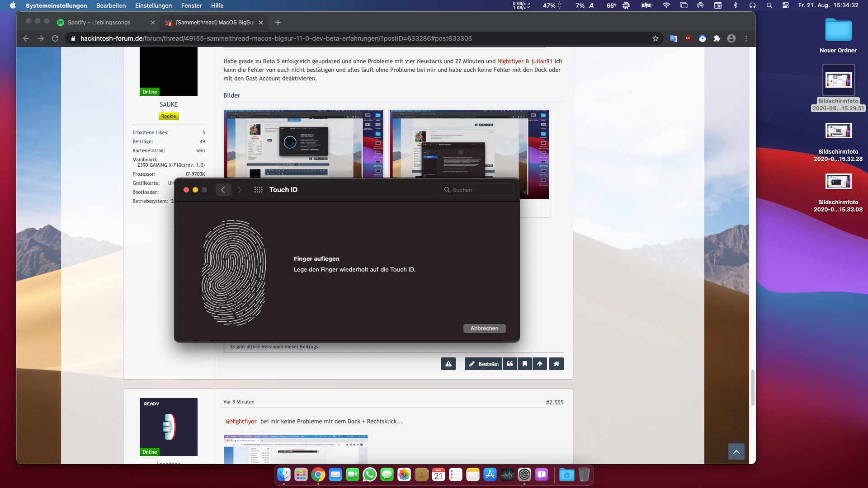Viewport: 868px width, 488px height.
Task: Bookmark the page with the star icon
Action: coord(656,38)
